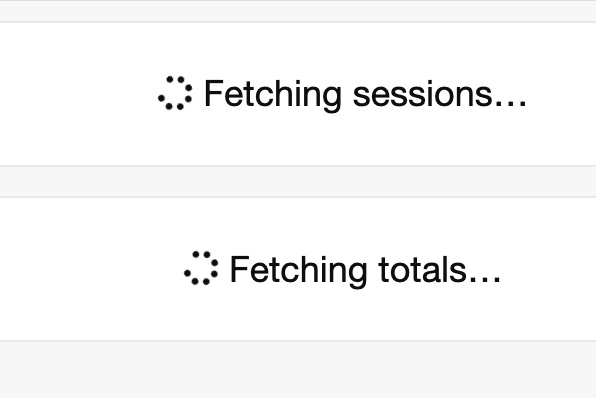
Task: Click blank area right of Fetching sessions text
Action: tap(562, 94)
